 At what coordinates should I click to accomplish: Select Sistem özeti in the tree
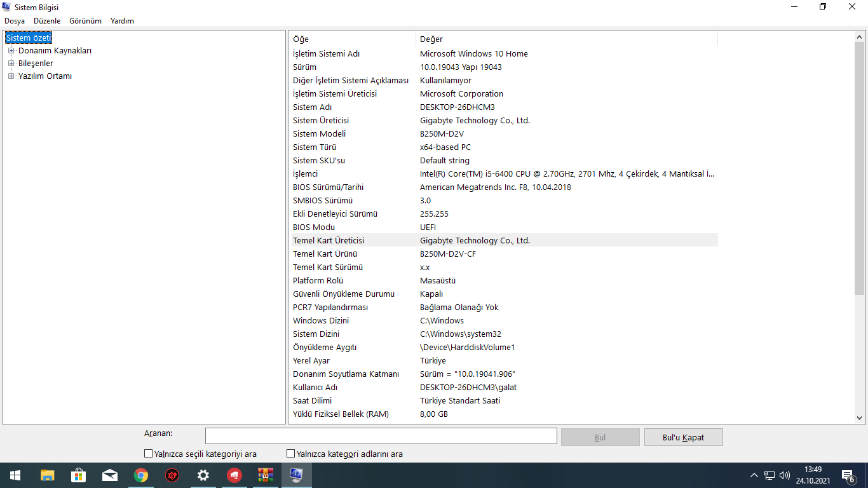coord(29,38)
